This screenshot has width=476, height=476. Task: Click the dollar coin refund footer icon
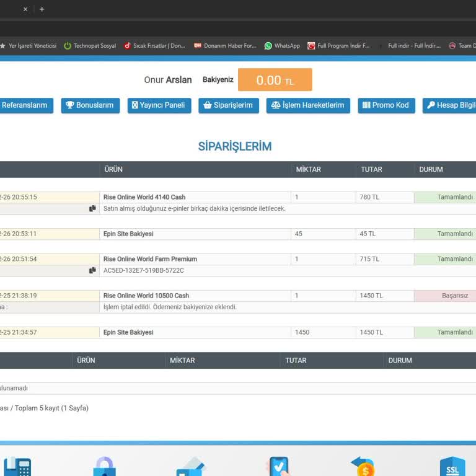tap(363, 466)
